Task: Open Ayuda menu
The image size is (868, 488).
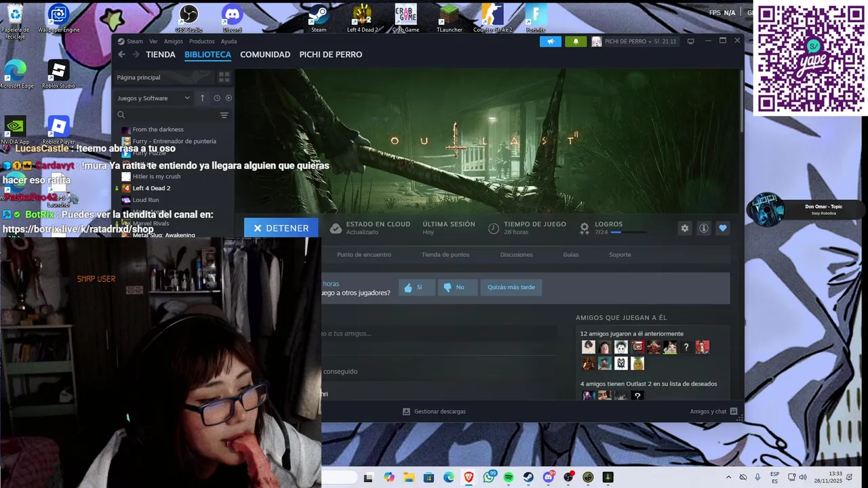Action: coord(229,41)
